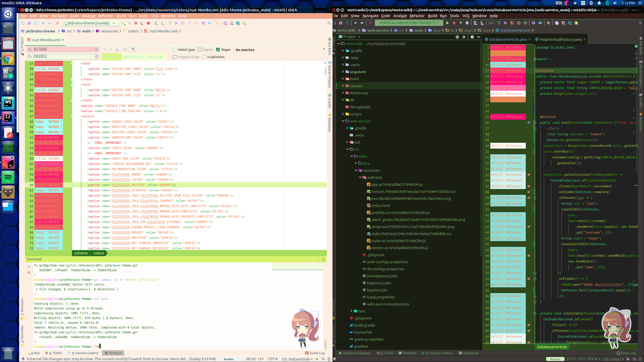
Task: Open Settings via the gear toolbar icon
Action: coord(203,23)
